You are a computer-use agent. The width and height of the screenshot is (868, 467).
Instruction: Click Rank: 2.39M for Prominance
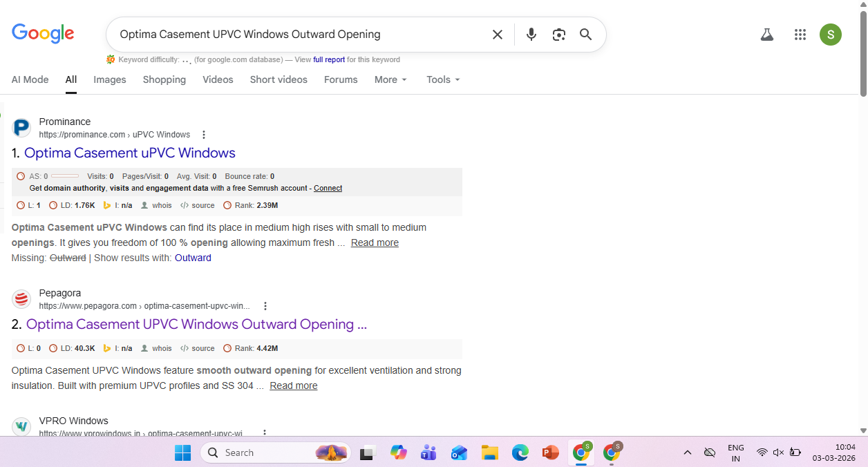click(251, 205)
